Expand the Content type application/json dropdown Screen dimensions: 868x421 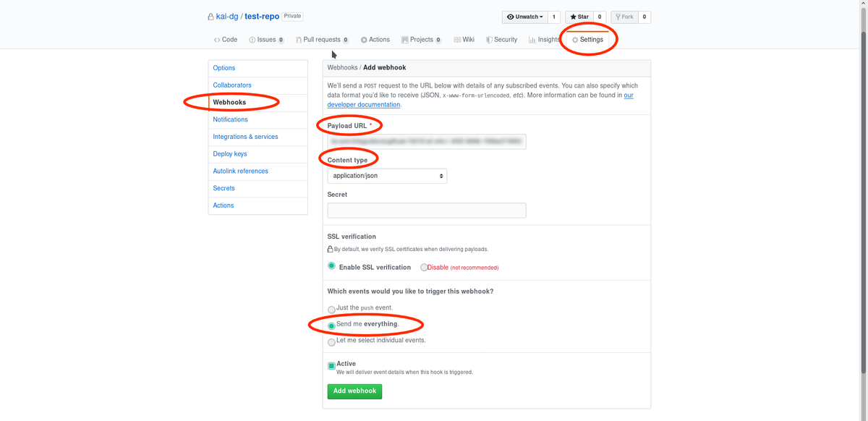click(x=387, y=176)
